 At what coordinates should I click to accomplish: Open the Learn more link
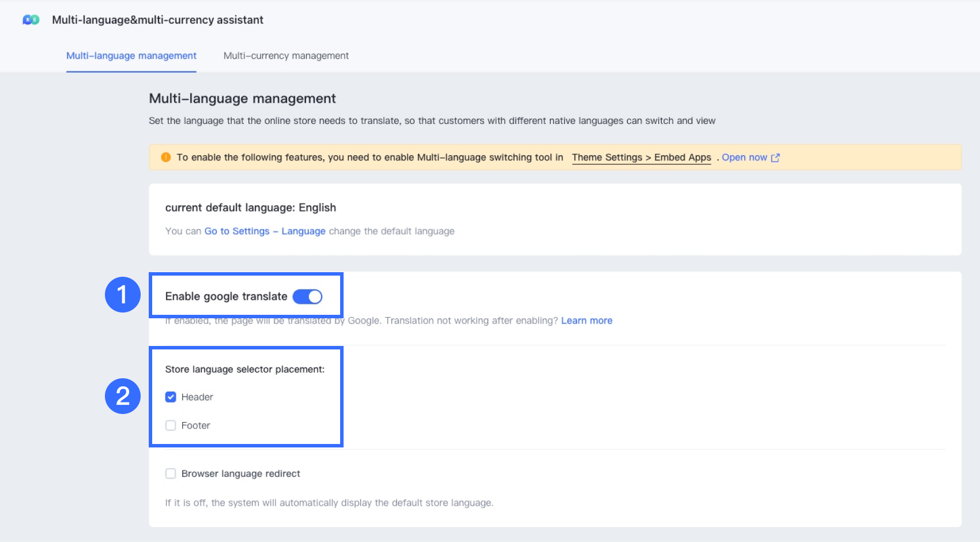pyautogui.click(x=586, y=321)
